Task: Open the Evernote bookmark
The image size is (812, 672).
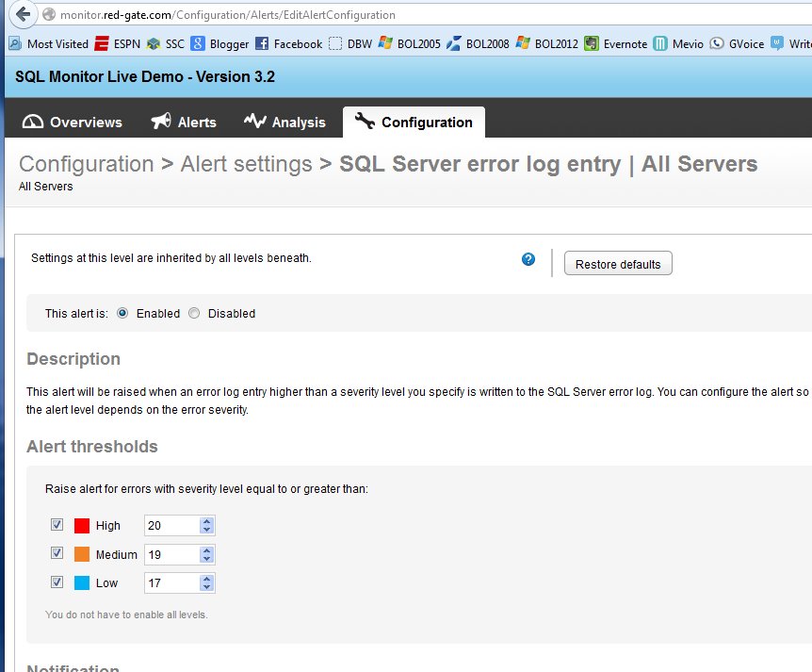Action: 616,44
